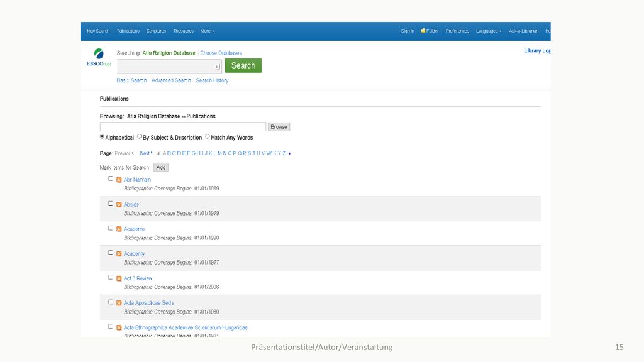Open Scriptures in top menu
Viewport: 644px width, 362px height.
click(x=156, y=31)
